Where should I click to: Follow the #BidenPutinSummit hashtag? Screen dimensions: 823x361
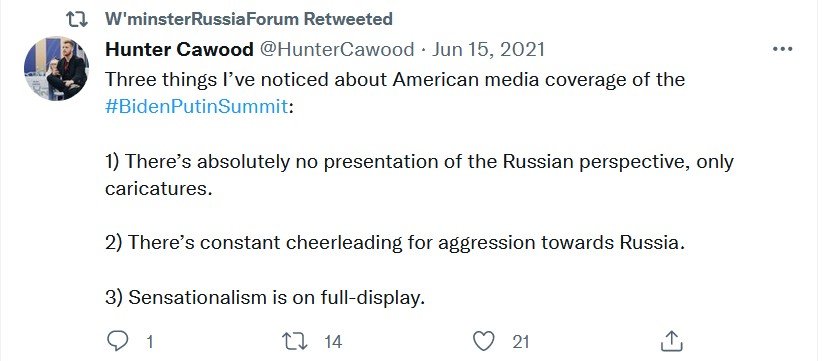(x=197, y=107)
